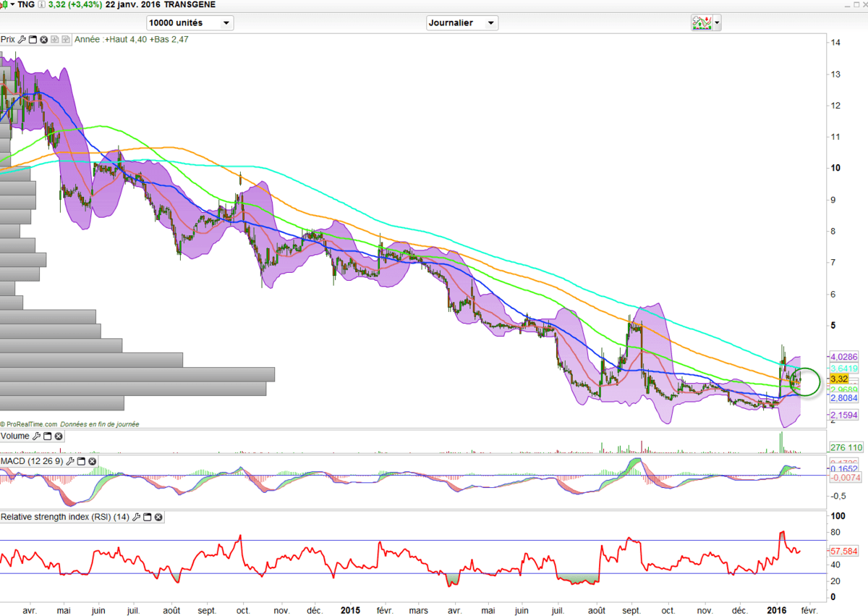Open Prix panel settings wrench
This screenshot has height=616, width=868.
[22, 40]
